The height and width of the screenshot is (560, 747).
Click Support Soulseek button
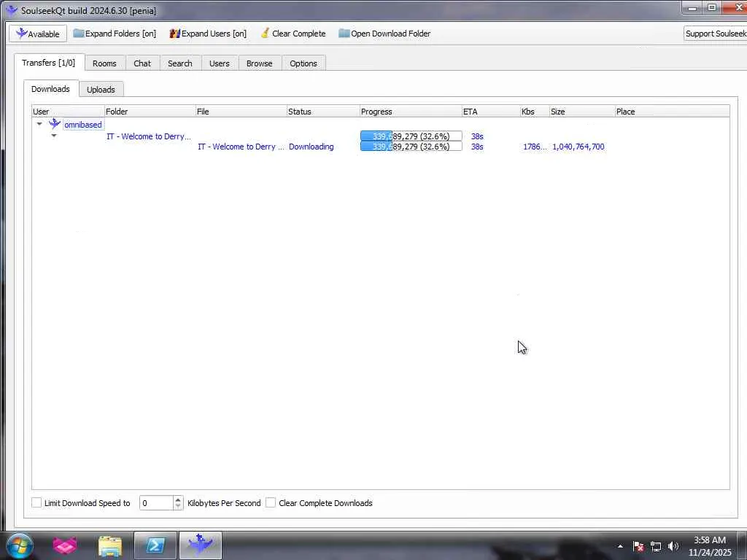coord(715,34)
